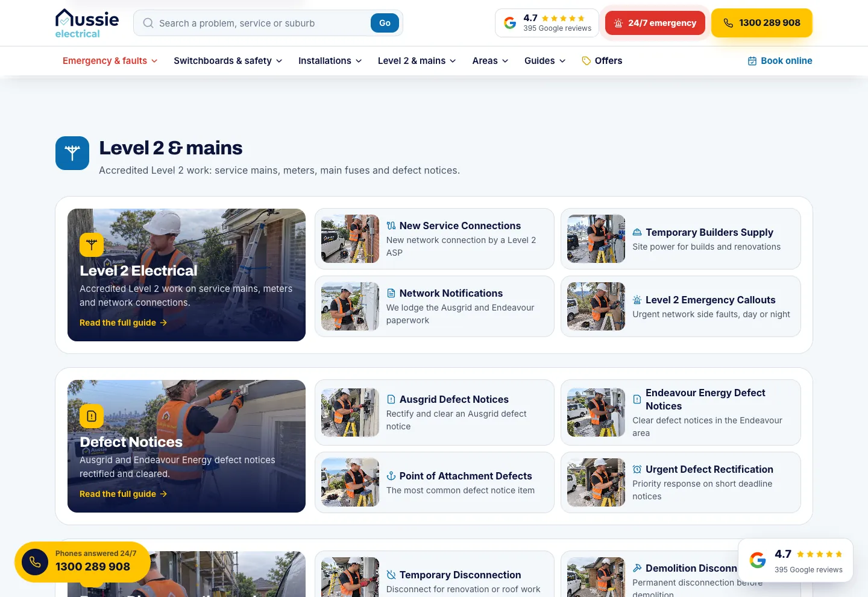868x597 pixels.
Task: Click the blue power pole icon beside Level 2 & mains
Action: 72,153
